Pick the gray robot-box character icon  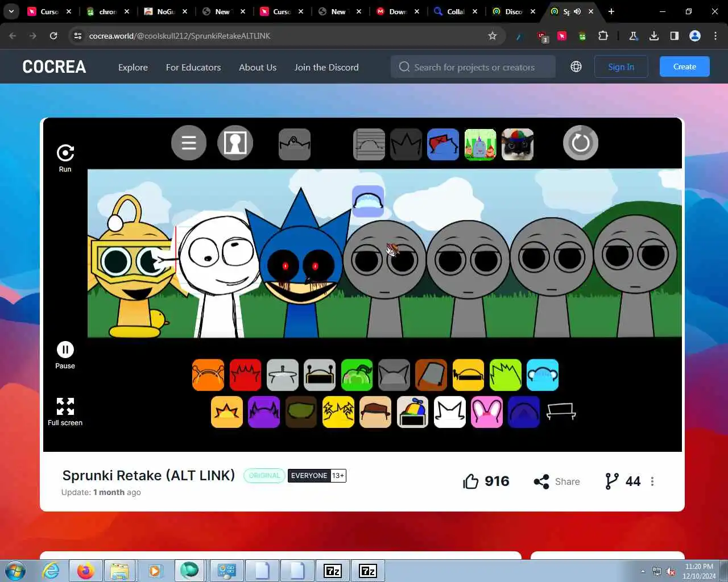(x=320, y=375)
